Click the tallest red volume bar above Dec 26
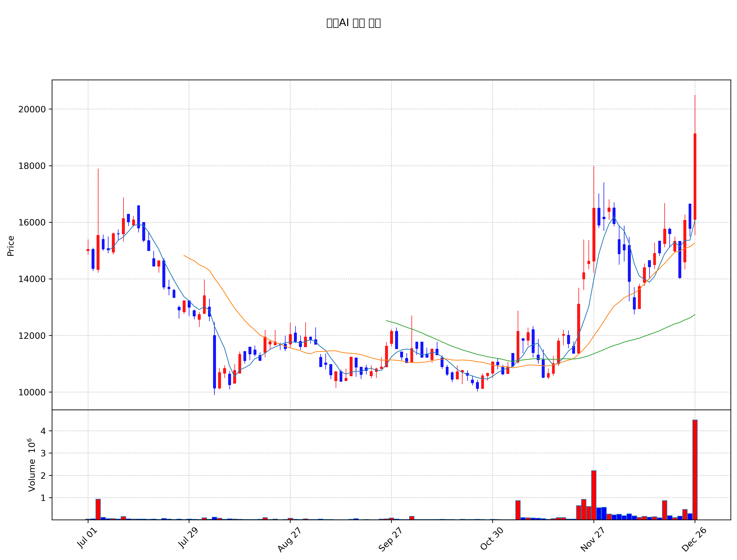This screenshot has height=560, width=737. click(695, 470)
